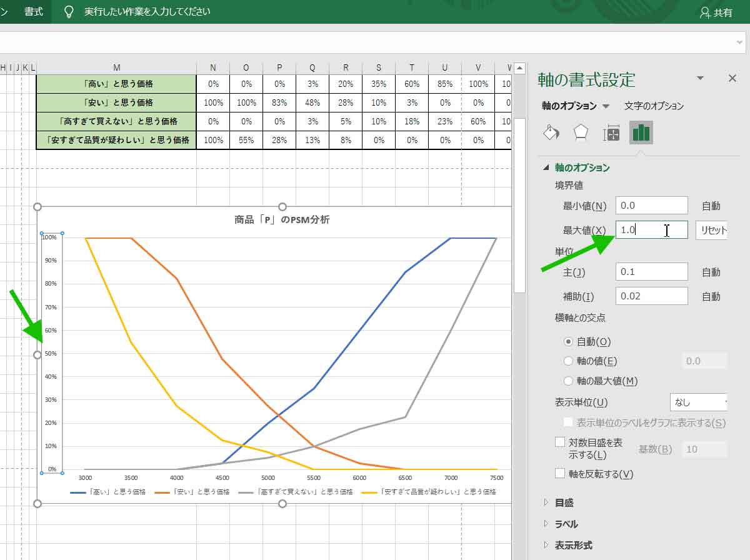Click the 18% cell in column T

tap(412, 121)
